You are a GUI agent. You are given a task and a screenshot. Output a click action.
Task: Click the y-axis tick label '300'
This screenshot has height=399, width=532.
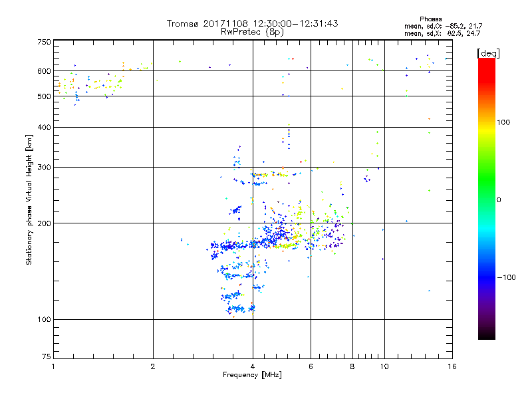[x=44, y=168]
